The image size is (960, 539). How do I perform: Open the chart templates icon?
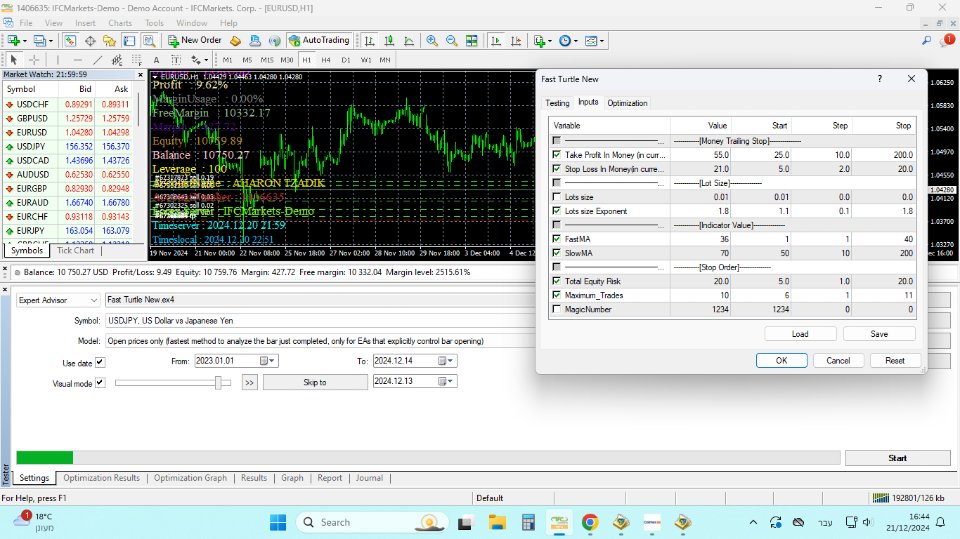click(x=591, y=40)
